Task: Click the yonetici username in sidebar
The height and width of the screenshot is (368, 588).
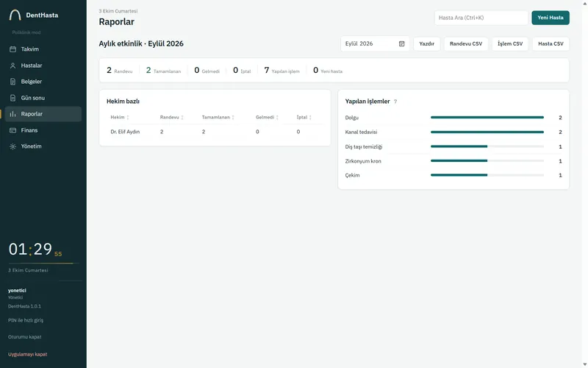Action: 17,290
